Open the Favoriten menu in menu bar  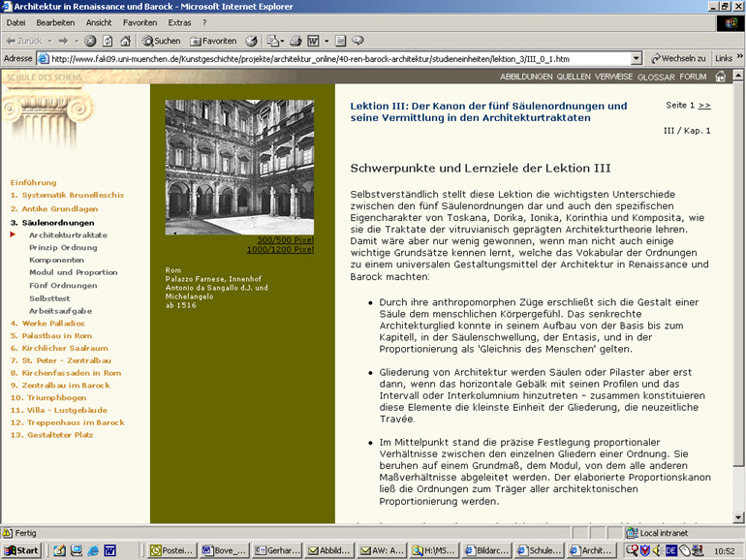click(x=140, y=21)
